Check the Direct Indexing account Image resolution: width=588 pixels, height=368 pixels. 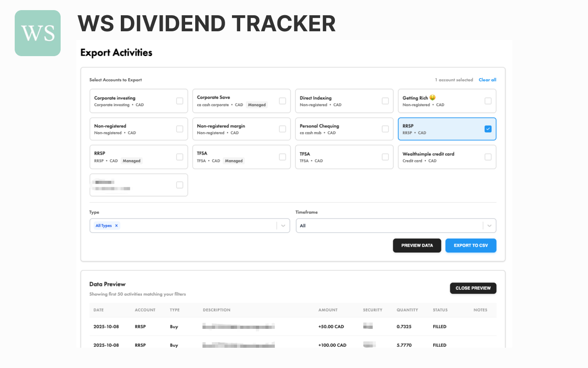385,101
